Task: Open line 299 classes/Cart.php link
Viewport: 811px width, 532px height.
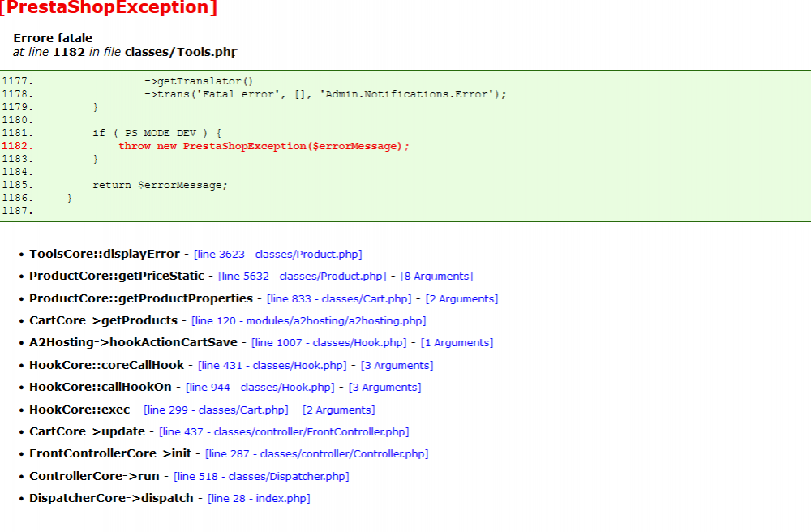Action: pos(216,410)
